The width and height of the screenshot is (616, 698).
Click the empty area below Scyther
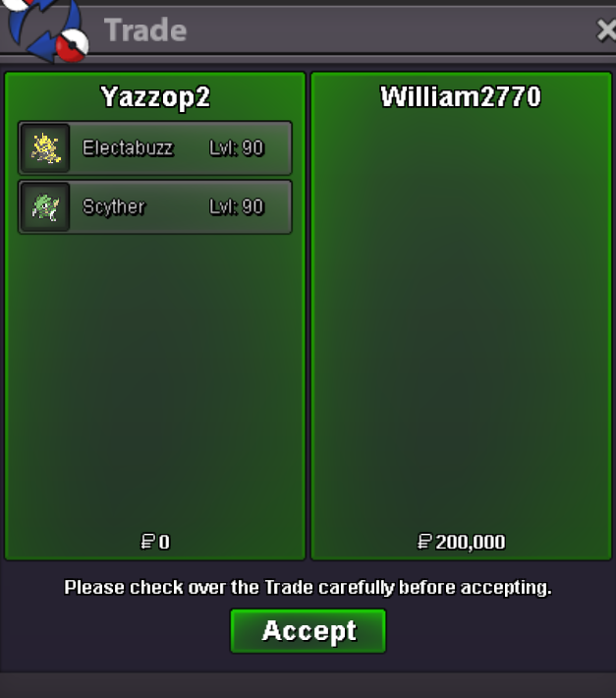[155, 378]
